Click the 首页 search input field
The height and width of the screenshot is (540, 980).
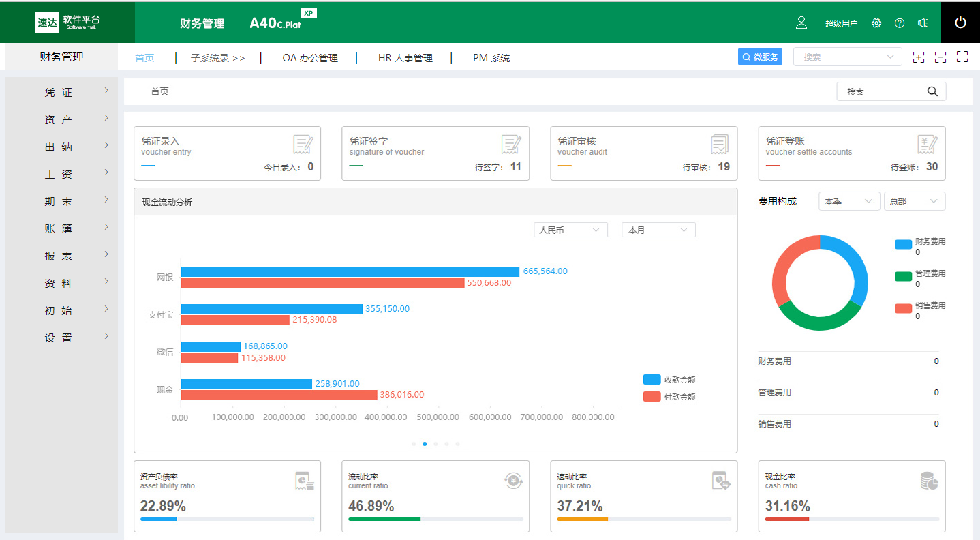883,91
